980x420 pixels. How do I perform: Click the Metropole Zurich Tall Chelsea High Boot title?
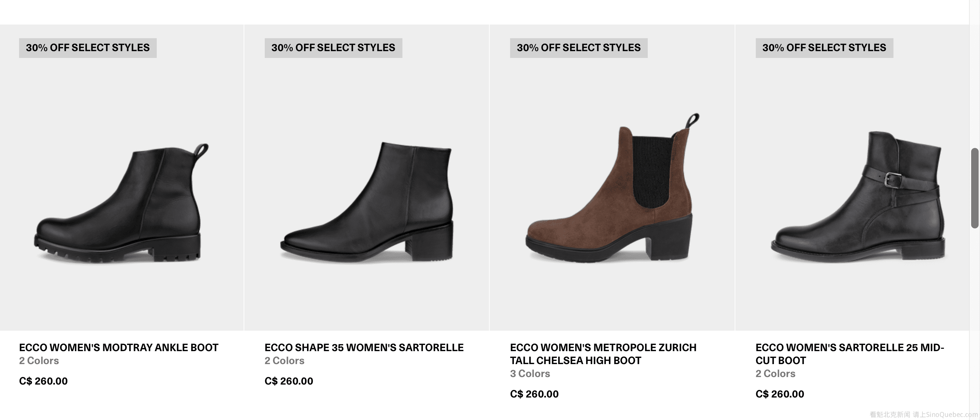[603, 354]
